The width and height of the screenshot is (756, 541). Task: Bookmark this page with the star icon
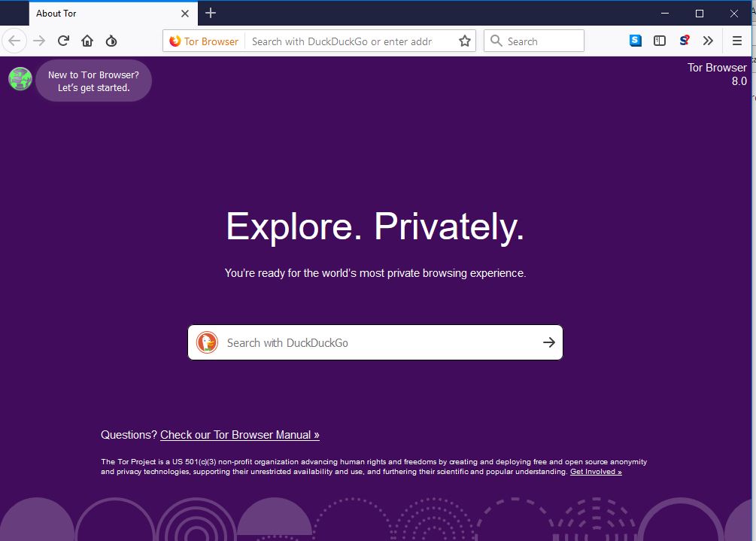coord(465,41)
